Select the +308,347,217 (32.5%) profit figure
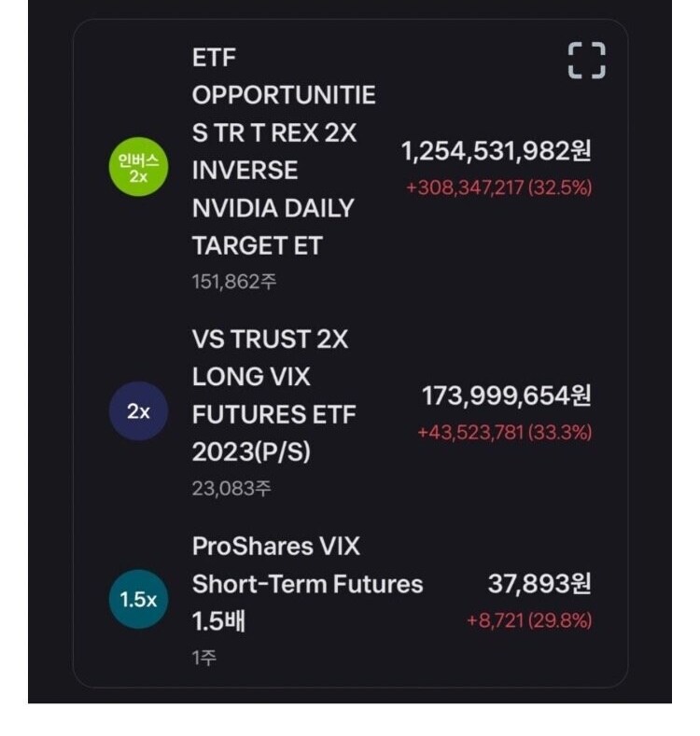Viewport: 700px width, 736px height. click(498, 187)
